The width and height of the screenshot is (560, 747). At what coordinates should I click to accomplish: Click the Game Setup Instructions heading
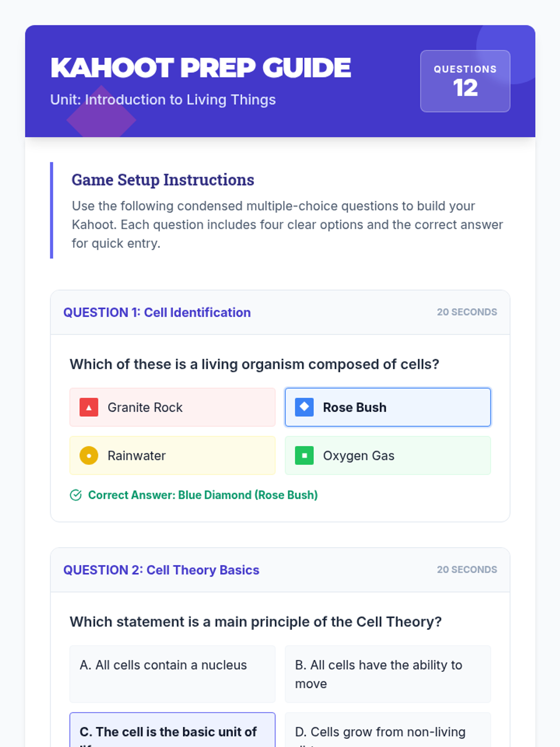pyautogui.click(x=163, y=180)
